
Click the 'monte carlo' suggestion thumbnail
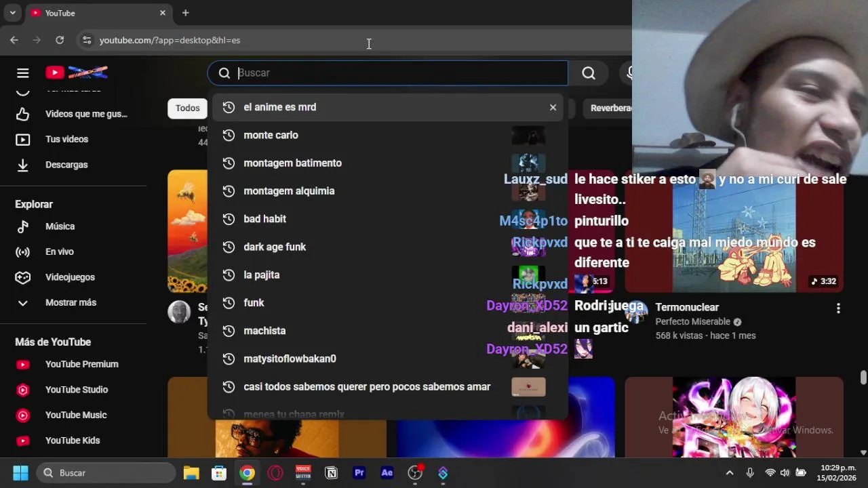tap(528, 135)
